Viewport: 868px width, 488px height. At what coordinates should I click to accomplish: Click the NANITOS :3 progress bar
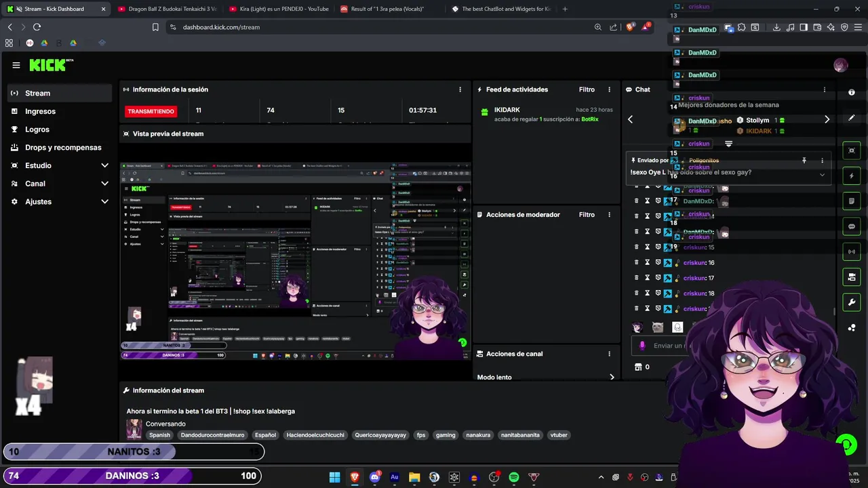(x=134, y=451)
